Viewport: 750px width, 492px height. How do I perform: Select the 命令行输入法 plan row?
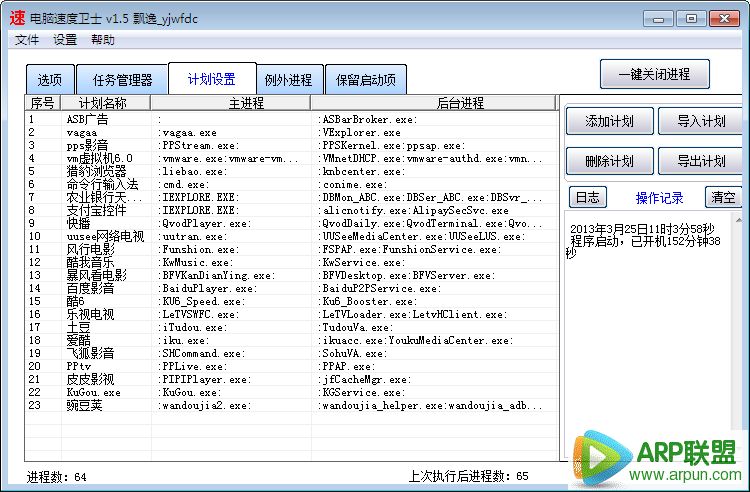(292, 184)
